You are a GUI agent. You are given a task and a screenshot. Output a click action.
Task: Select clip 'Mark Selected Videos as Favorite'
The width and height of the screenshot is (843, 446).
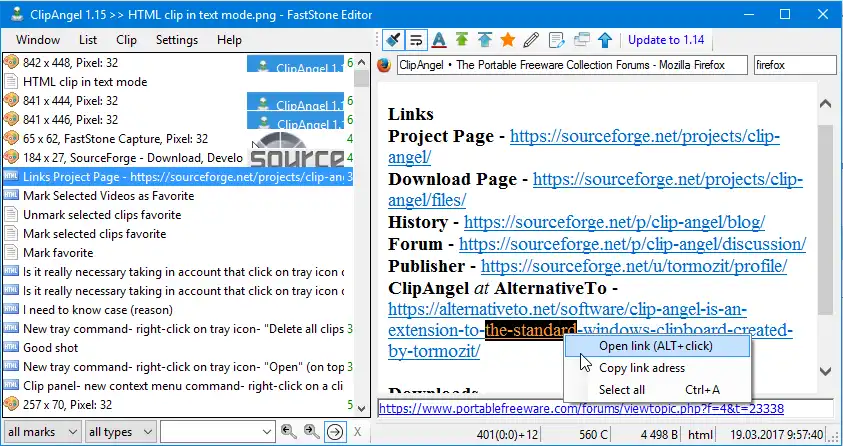178,196
